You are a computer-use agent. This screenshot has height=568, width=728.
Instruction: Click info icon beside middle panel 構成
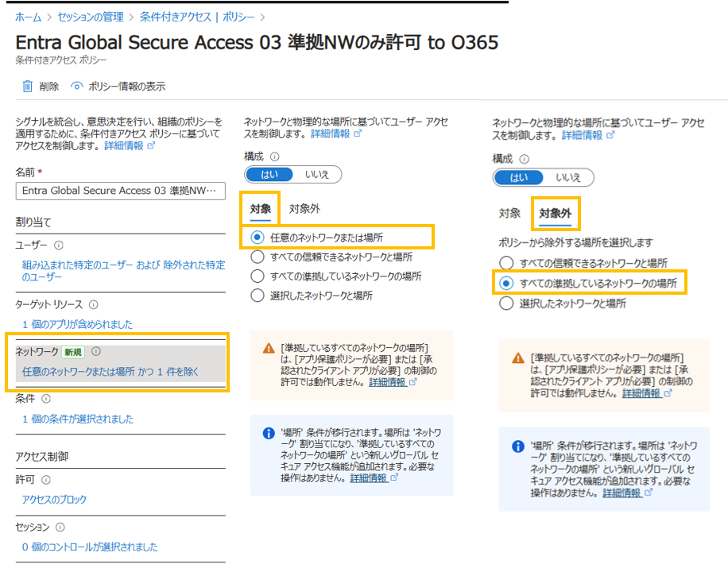click(x=275, y=156)
